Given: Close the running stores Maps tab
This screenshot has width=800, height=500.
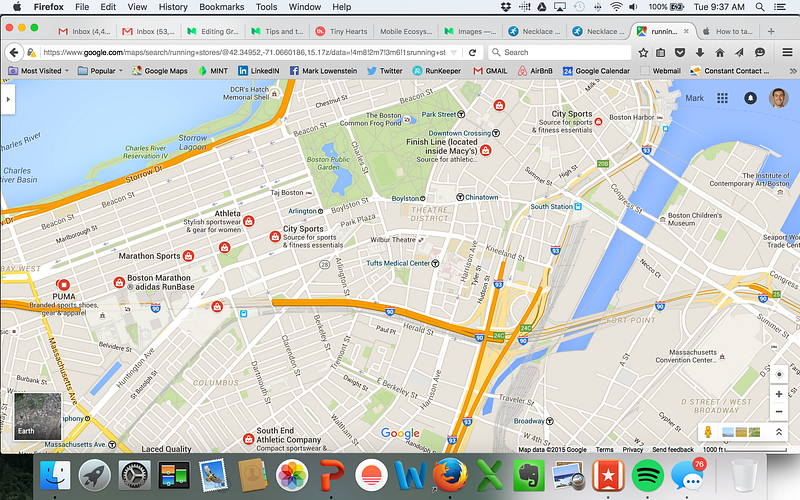Looking at the screenshot, I should click(686, 31).
